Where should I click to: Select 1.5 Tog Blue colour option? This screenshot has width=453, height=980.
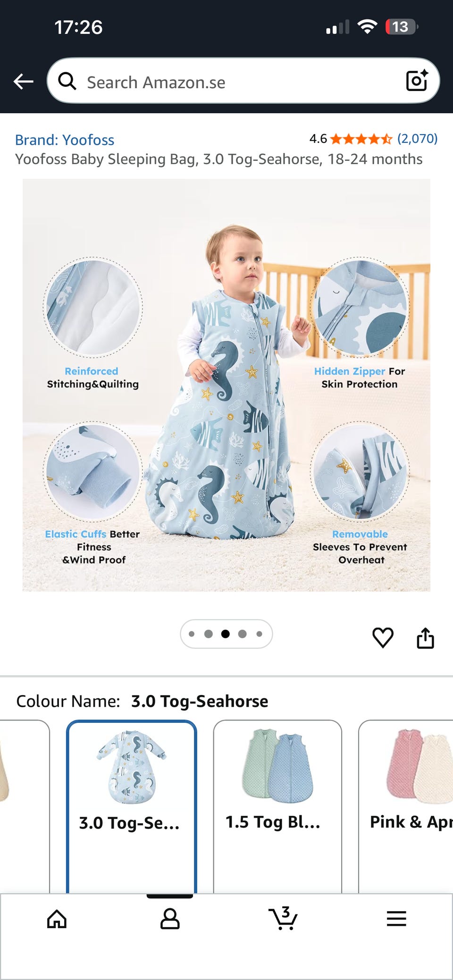(277, 807)
